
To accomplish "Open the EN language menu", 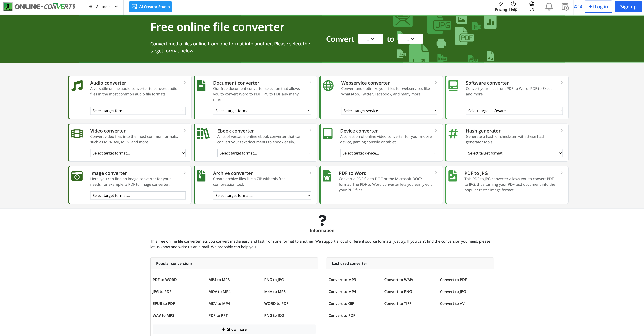I will [532, 7].
